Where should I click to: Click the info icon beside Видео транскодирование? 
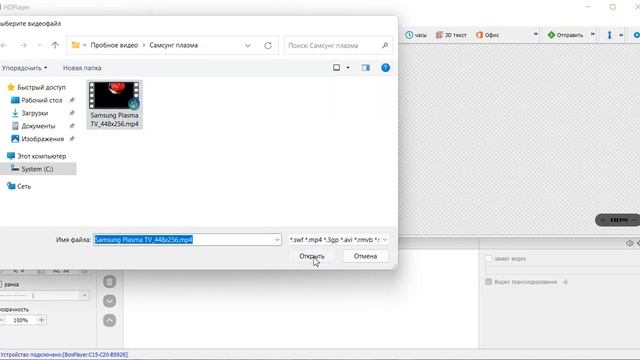[x=566, y=282]
